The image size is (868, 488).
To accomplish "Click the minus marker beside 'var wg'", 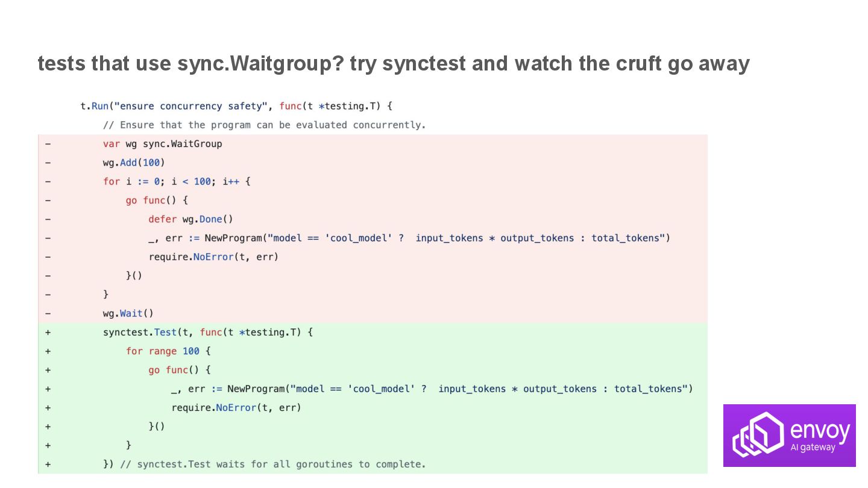I will [48, 144].
